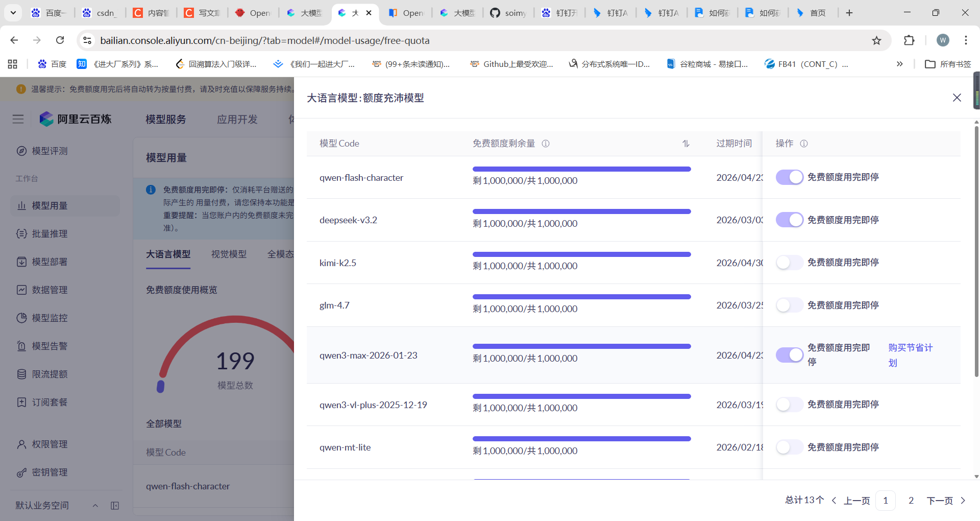980x521 pixels.
Task: Toggle free quota stop for qwen3-max-2026-01-23
Action: pyautogui.click(x=790, y=355)
